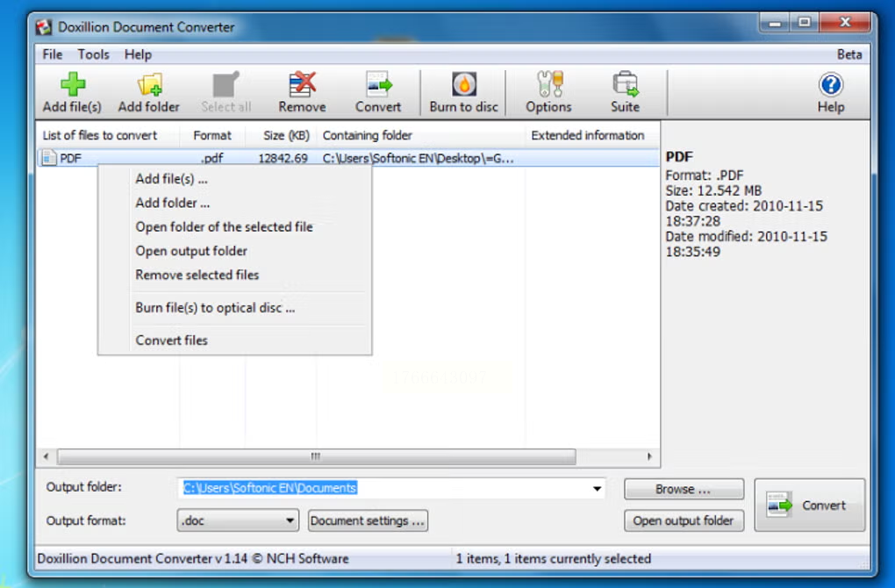Click the Open output folder button
The image size is (895, 588).
coord(684,520)
